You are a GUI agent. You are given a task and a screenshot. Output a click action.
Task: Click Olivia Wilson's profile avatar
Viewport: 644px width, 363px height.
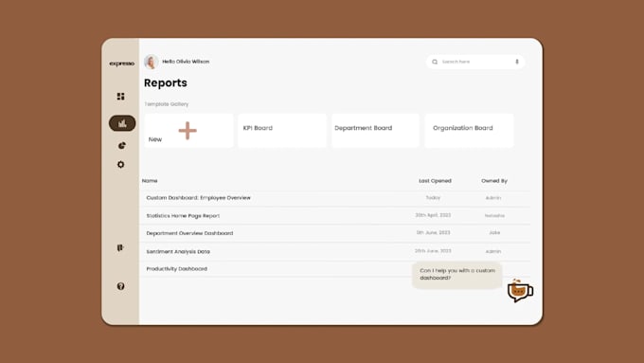pos(152,62)
